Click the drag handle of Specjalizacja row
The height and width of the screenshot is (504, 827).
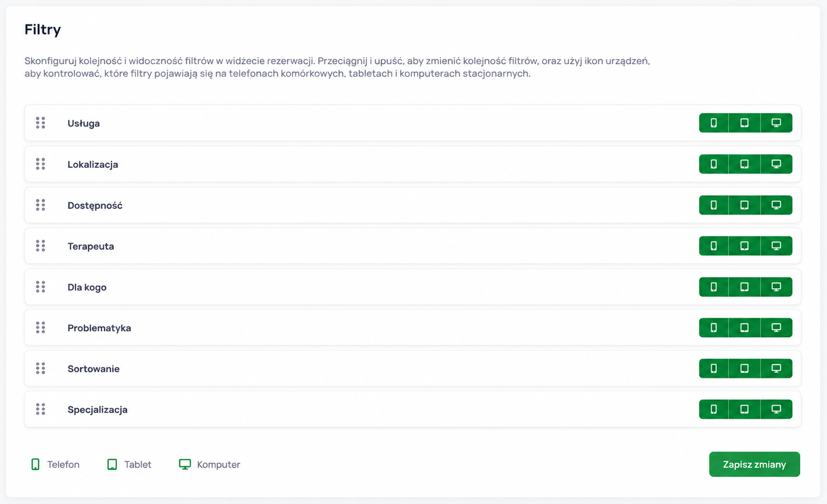point(41,409)
